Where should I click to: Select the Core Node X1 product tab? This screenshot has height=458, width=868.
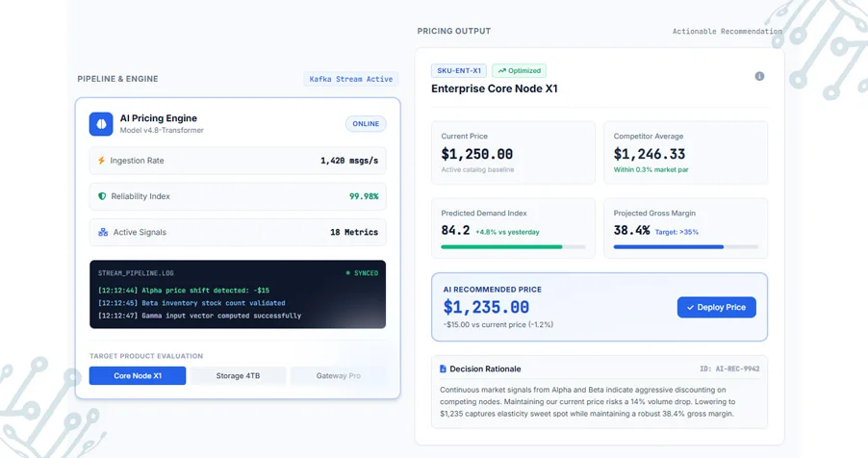pyautogui.click(x=138, y=375)
